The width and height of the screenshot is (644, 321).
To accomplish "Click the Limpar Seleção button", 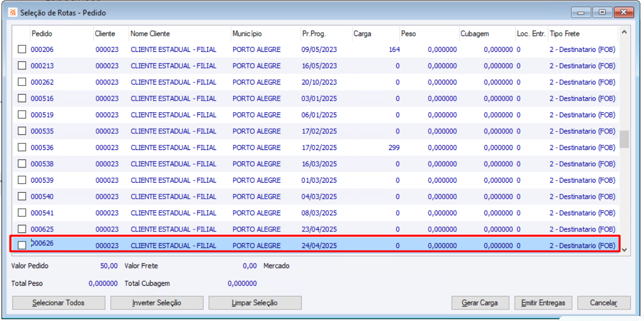I will [x=255, y=303].
